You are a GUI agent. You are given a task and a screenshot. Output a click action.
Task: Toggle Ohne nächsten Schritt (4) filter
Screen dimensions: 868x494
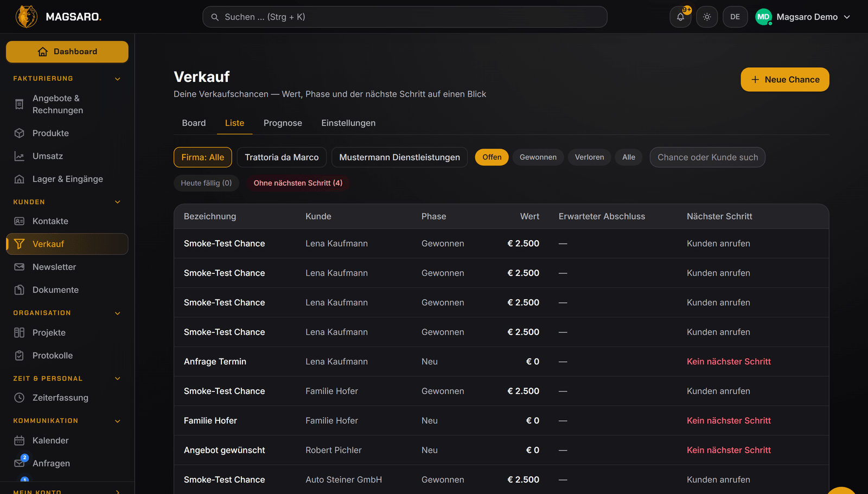[298, 183]
